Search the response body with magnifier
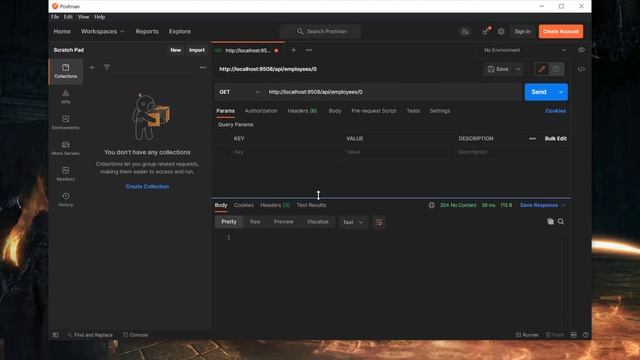Image resolution: width=640 pixels, height=360 pixels. point(561,221)
